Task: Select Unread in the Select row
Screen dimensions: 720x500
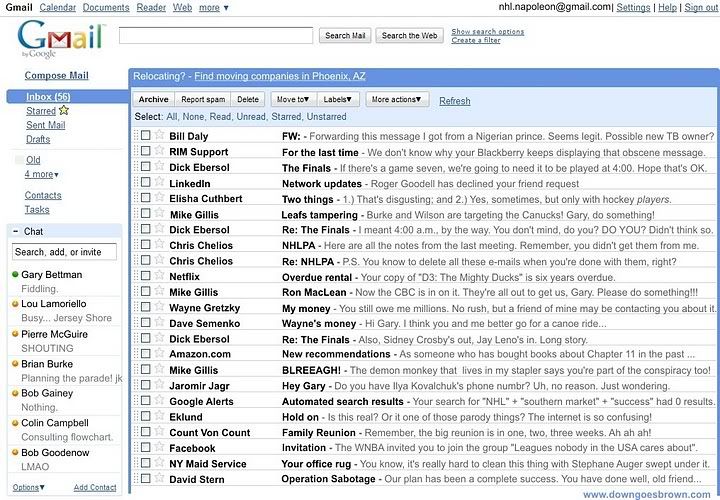Action: coord(251,117)
